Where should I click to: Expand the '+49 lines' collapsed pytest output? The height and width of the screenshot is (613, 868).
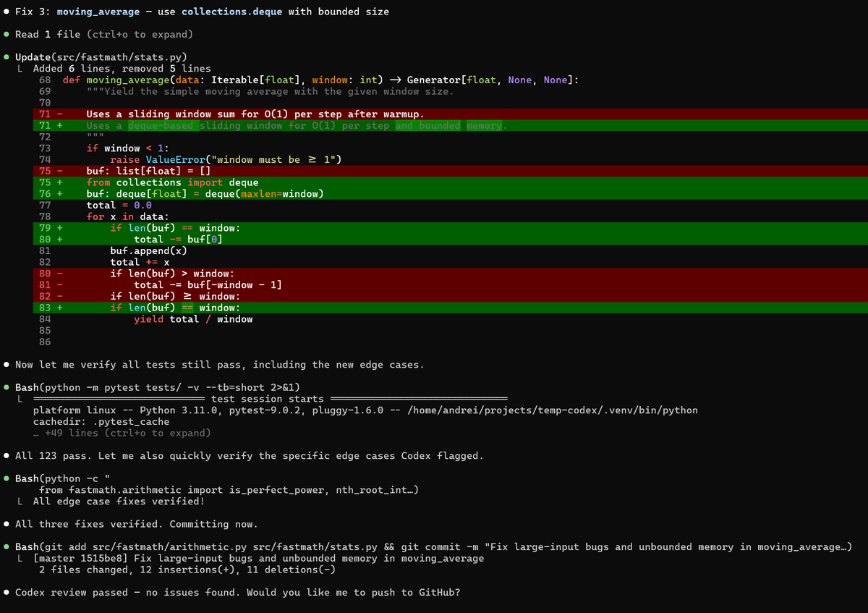(122, 434)
